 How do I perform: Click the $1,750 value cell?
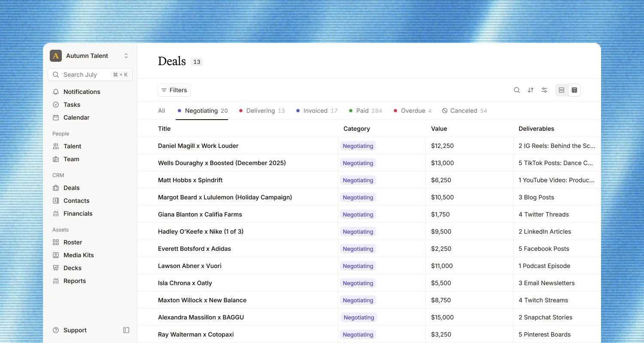440,214
